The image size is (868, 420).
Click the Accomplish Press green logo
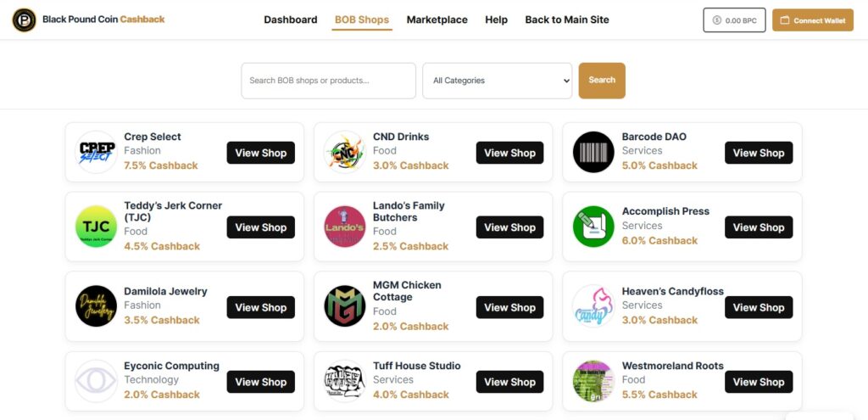point(593,227)
